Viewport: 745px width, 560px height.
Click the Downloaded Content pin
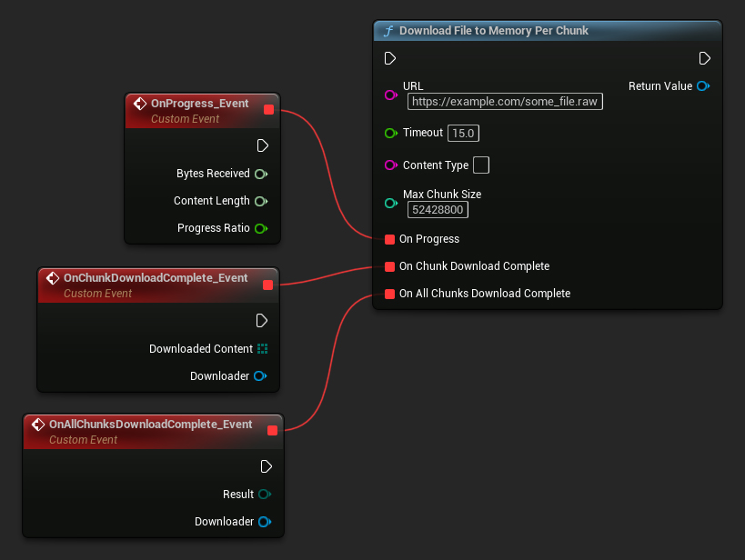[x=262, y=348]
